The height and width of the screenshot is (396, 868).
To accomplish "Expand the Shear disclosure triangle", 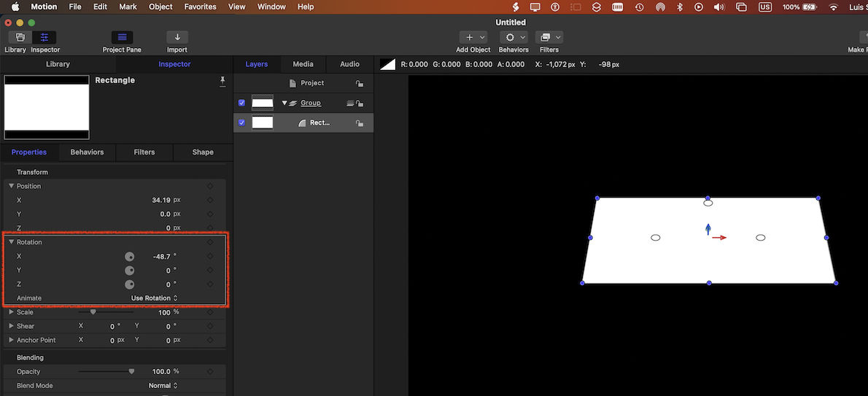I will pyautogui.click(x=11, y=326).
